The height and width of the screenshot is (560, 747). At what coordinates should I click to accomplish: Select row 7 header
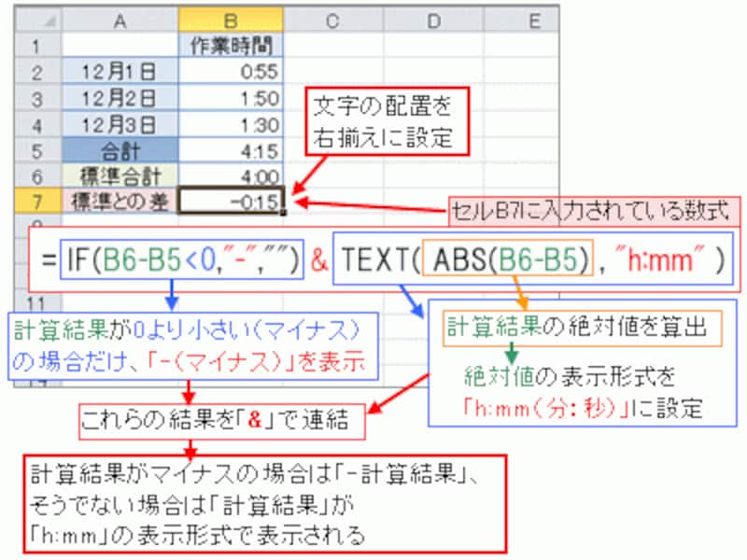[38, 201]
